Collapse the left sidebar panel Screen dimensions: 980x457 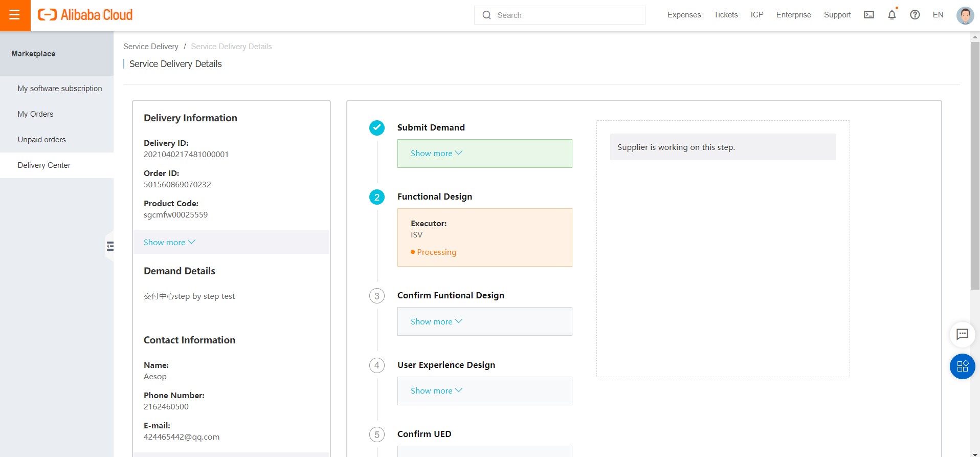pos(110,246)
